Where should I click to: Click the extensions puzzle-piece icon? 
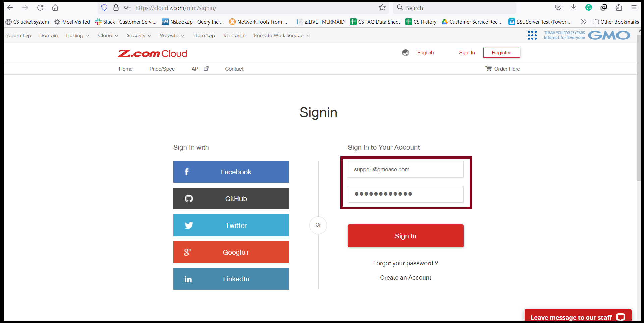click(x=619, y=7)
